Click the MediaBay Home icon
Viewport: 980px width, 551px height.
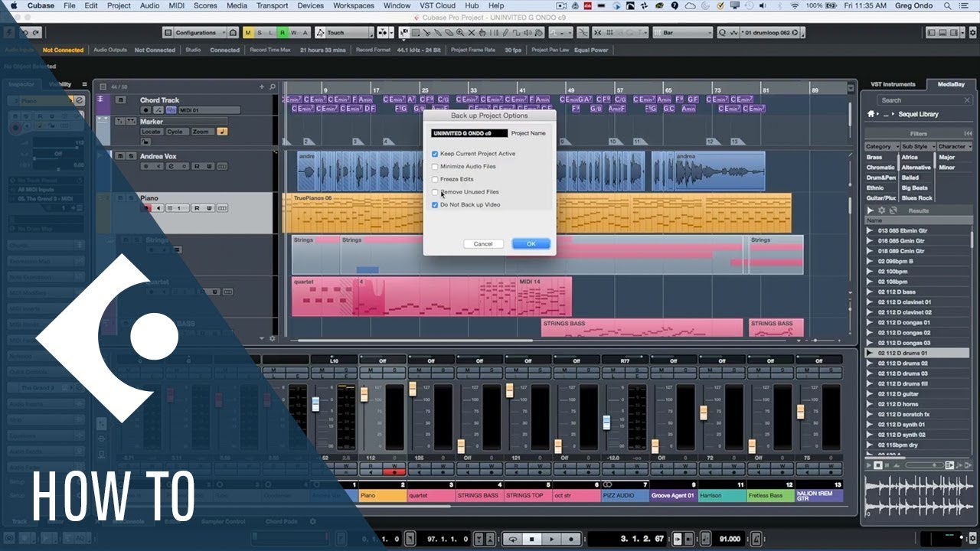click(871, 114)
